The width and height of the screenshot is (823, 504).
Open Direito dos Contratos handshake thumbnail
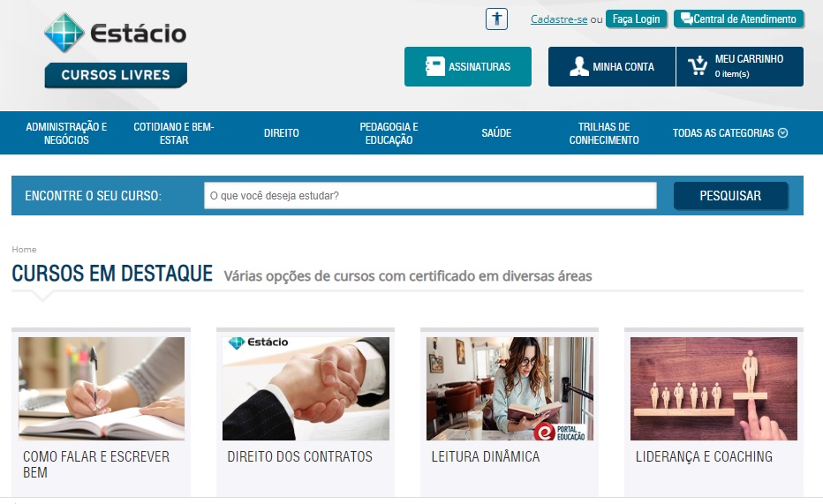click(306, 388)
